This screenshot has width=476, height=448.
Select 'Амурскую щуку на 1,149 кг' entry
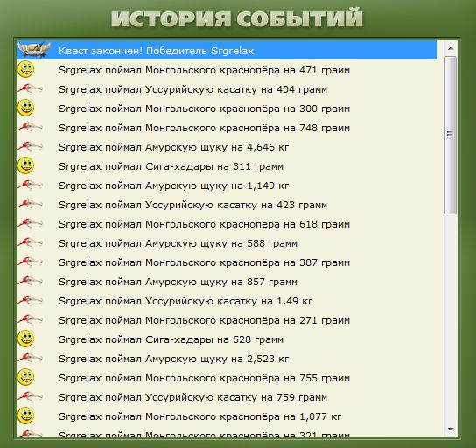[227, 185]
